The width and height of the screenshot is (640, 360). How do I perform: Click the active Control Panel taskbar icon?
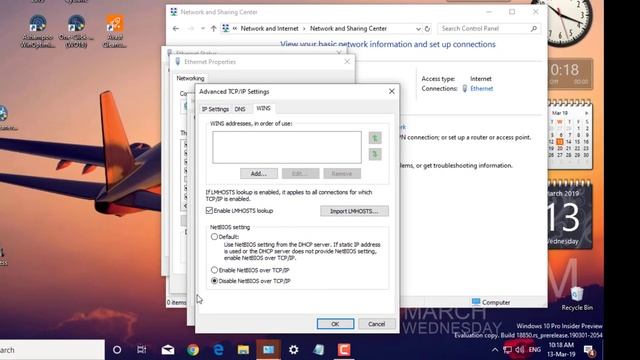(269, 350)
